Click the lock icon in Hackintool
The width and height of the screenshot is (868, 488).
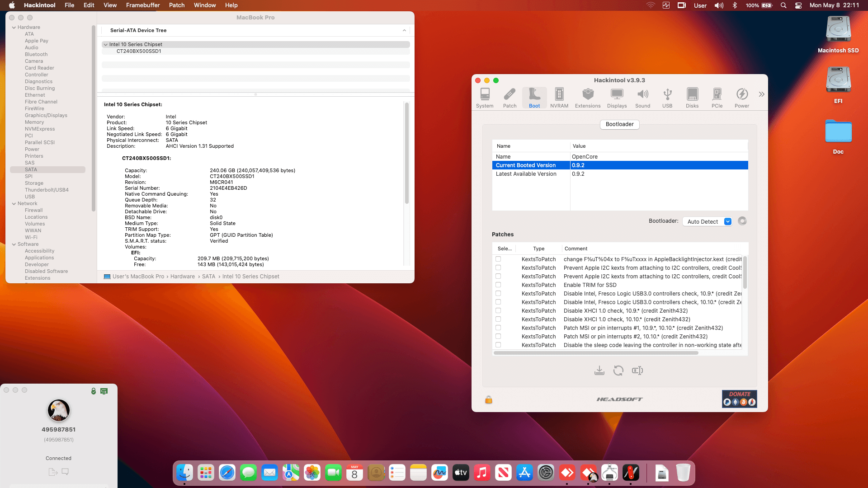point(489,399)
